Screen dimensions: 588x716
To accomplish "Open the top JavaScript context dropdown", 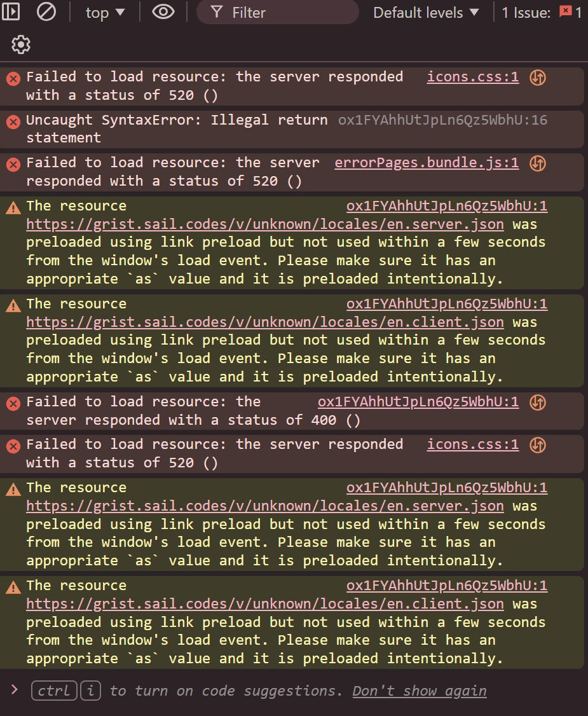I will (x=105, y=12).
